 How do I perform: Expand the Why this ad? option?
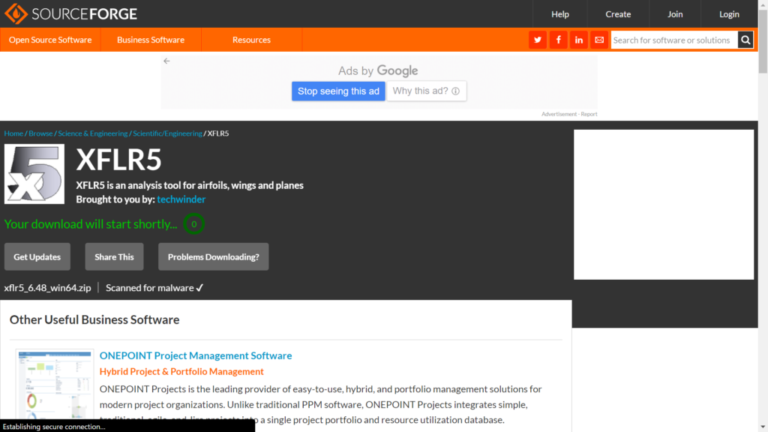coord(426,91)
